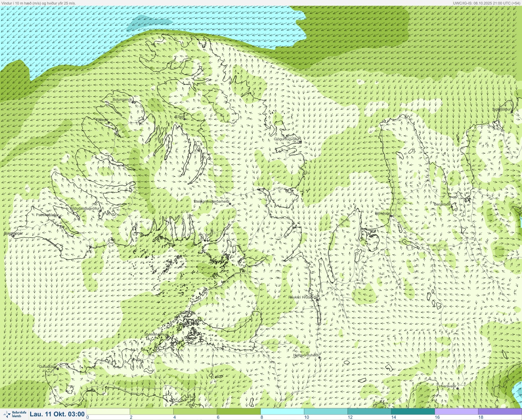The width and height of the screenshot is (522, 420).
Task: Select the Gufuskálar station label
Action: tap(47, 366)
